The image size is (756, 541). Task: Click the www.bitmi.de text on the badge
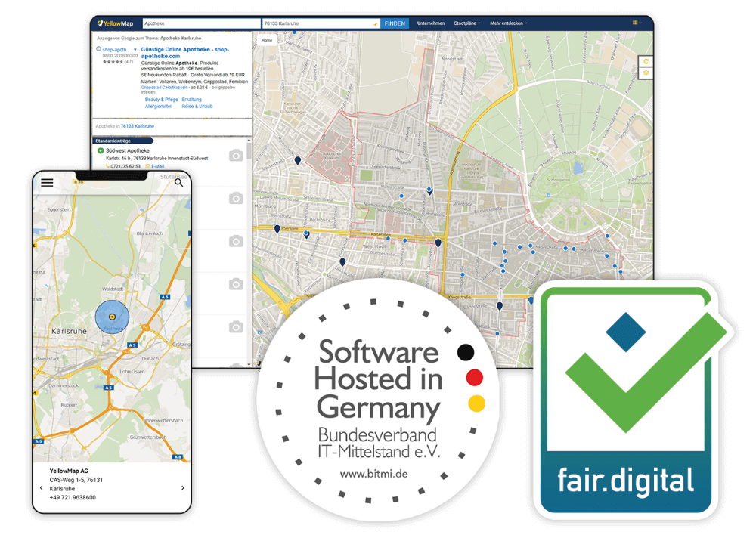coord(373,474)
